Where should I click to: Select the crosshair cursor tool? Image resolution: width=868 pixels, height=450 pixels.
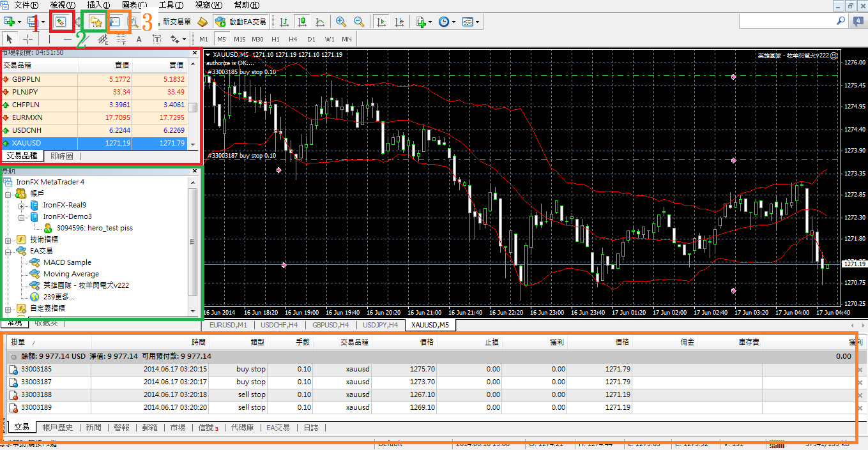(x=28, y=39)
